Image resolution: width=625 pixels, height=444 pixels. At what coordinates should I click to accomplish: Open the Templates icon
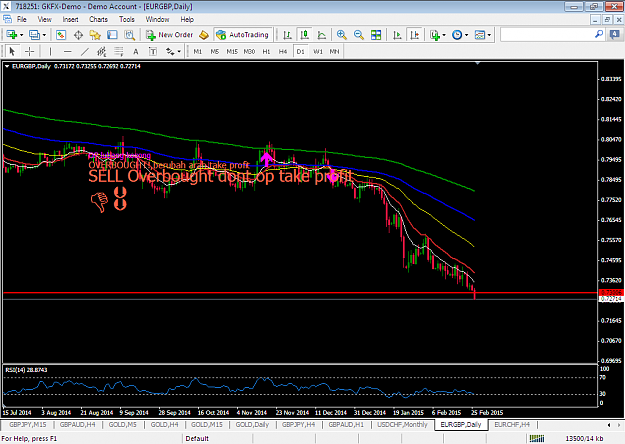(480, 35)
